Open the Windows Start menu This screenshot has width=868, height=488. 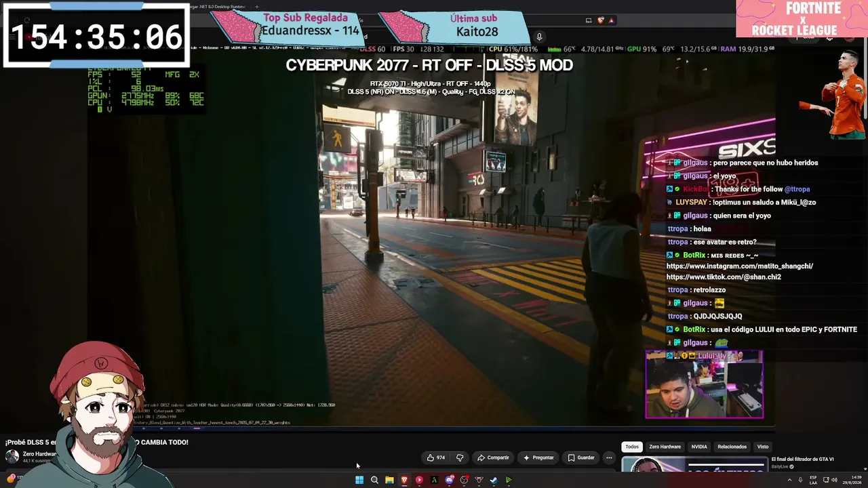359,480
